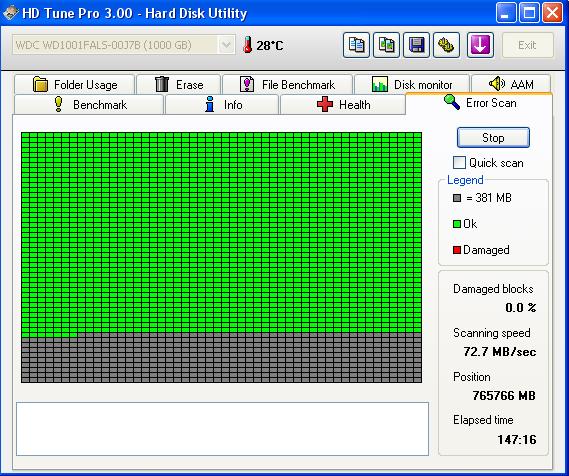This screenshot has height=476, width=569.
Task: Open the File Benchmark tab
Action: [287, 85]
